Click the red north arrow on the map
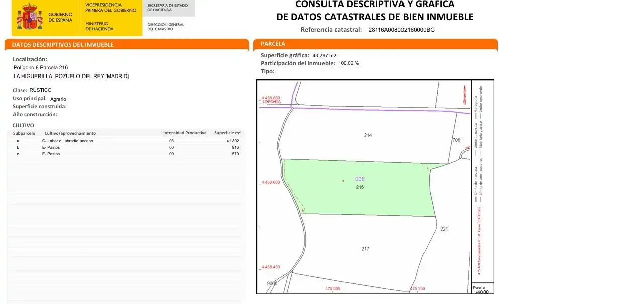The width and height of the screenshot is (644, 304). tap(464, 95)
